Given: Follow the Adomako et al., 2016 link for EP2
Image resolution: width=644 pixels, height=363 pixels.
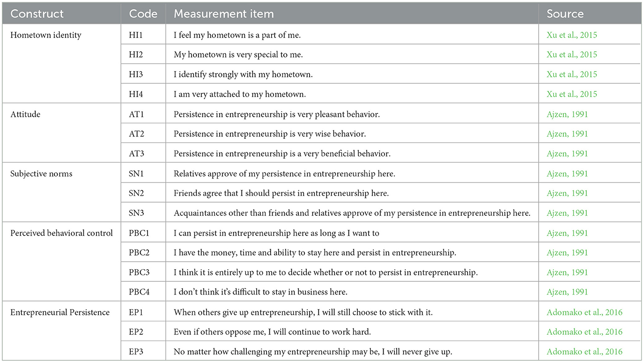Looking at the screenshot, I should (x=585, y=332).
